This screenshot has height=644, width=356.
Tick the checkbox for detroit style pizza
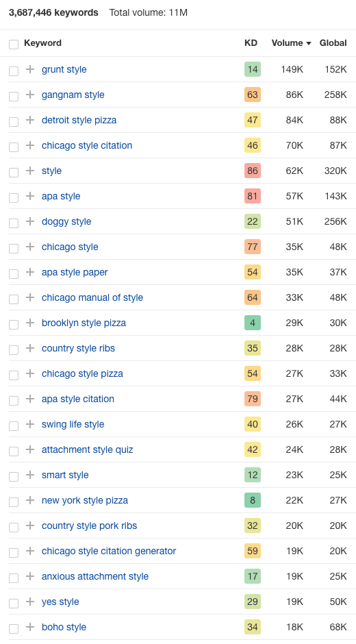coord(14,121)
